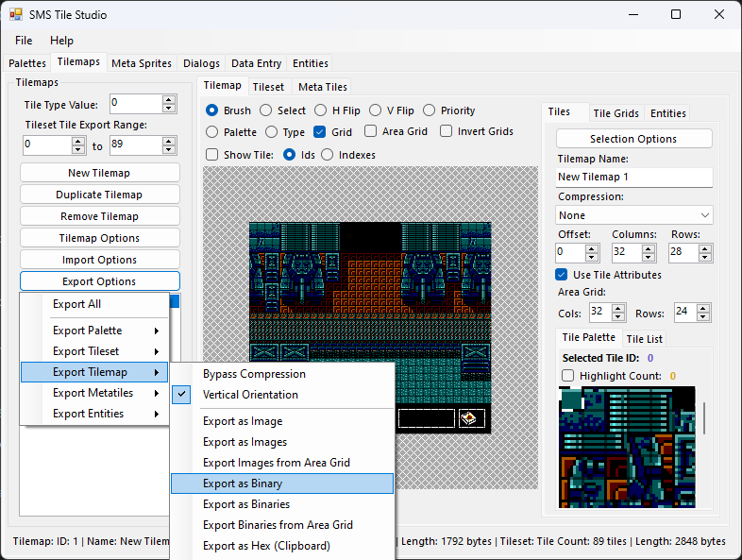Open the Tile List tab

tap(644, 339)
